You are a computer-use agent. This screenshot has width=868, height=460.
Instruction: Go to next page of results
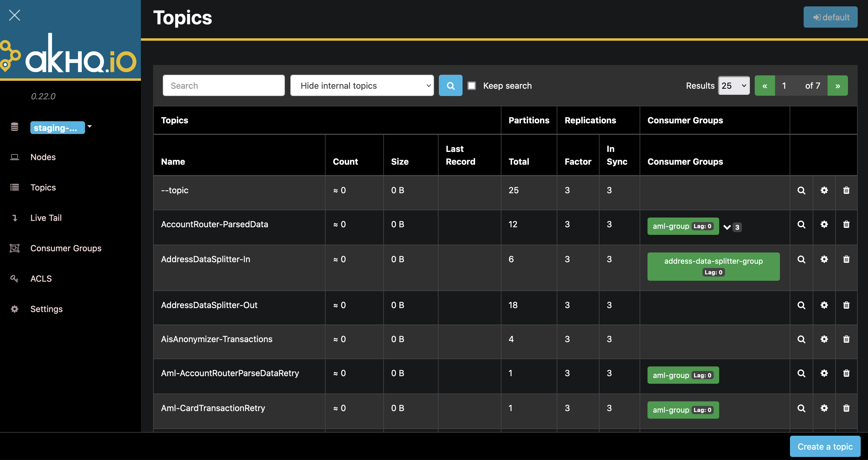point(837,86)
